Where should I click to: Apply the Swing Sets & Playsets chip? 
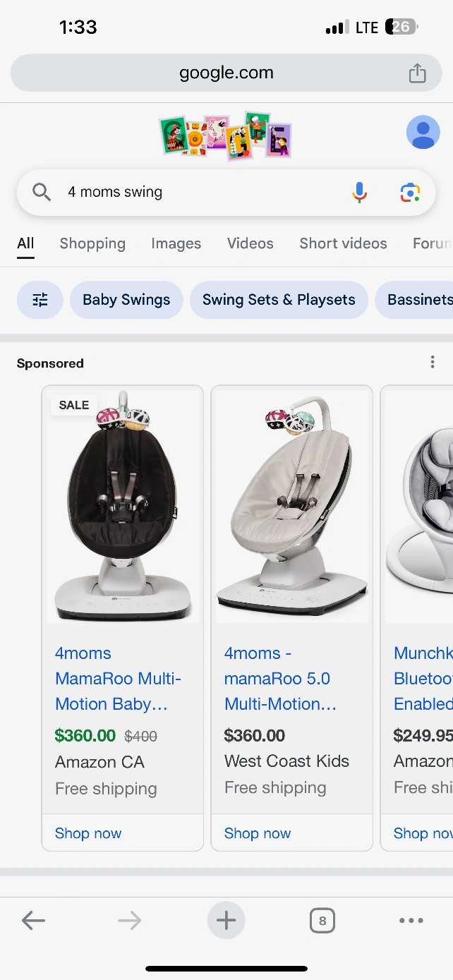pos(279,300)
